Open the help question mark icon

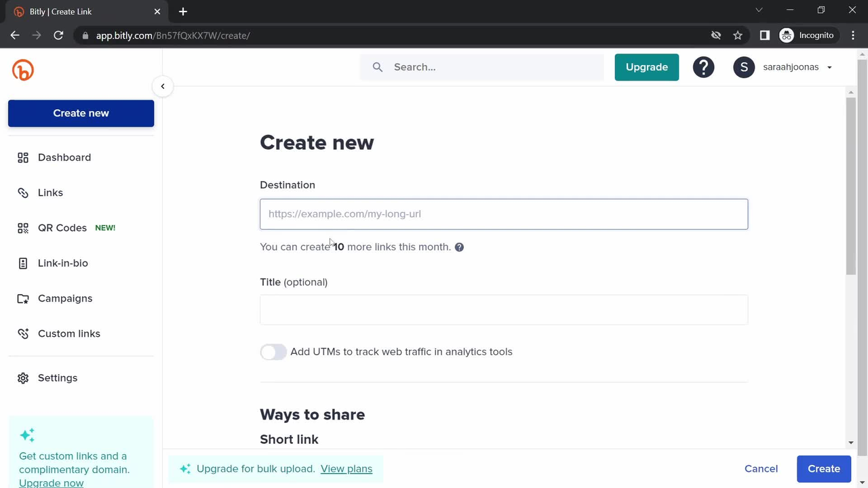[x=703, y=66]
